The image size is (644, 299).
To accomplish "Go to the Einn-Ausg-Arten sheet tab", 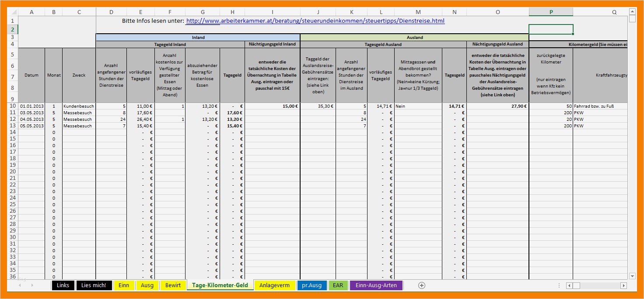I will coord(376,285).
